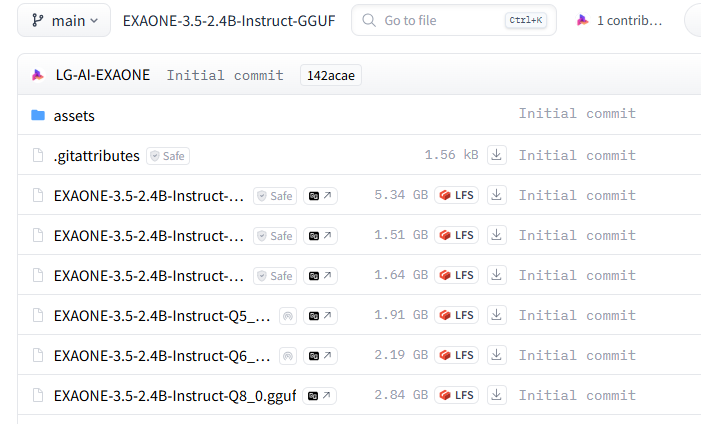Viewport: 701px width, 424px height.
Task: Open the Initial commit link for .gitattributes
Action: click(577, 155)
